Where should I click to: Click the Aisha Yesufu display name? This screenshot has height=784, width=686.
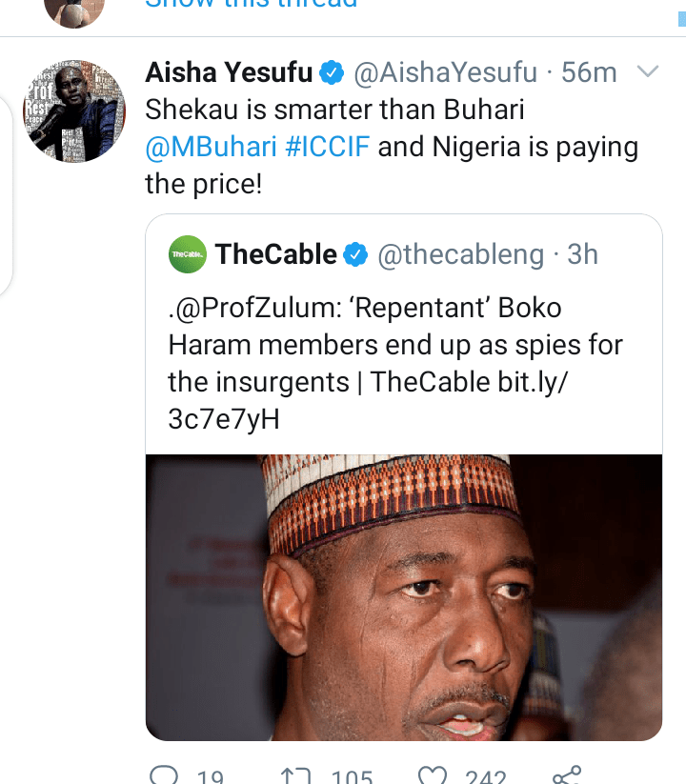[x=230, y=71]
